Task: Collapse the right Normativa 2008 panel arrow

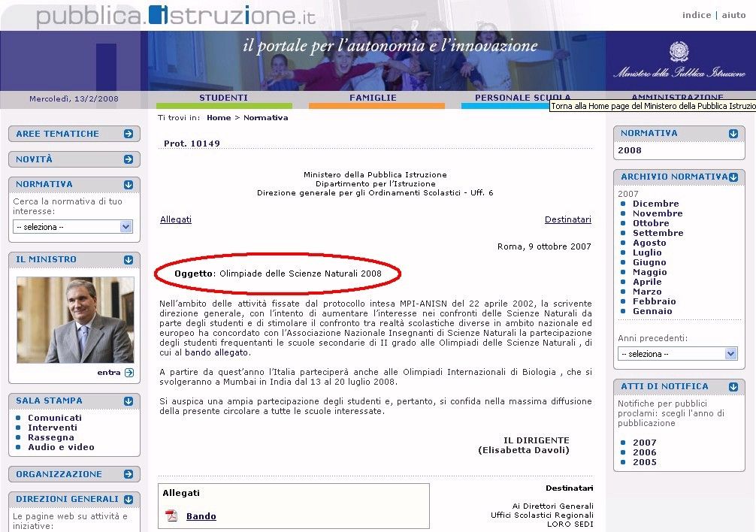Action: click(733, 134)
